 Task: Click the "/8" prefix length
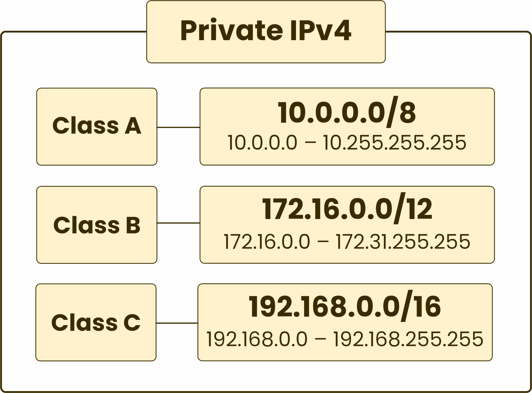[x=401, y=113]
